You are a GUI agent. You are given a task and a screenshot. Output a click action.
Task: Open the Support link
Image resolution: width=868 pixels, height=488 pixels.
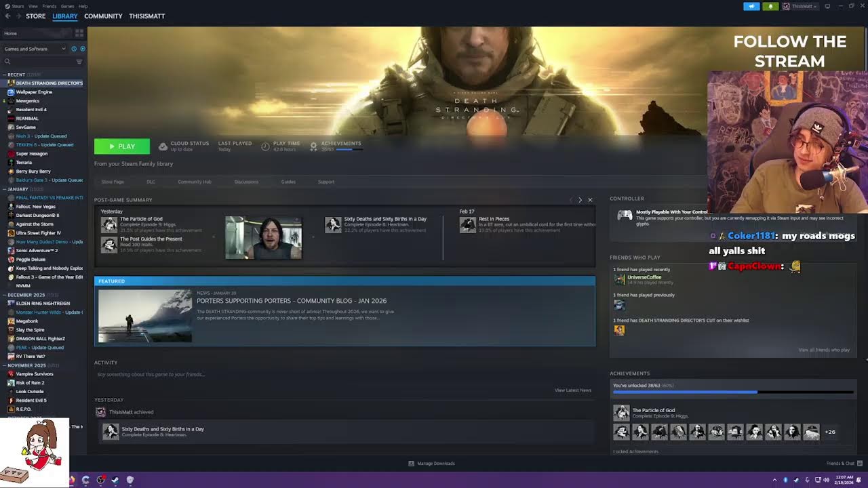point(326,182)
